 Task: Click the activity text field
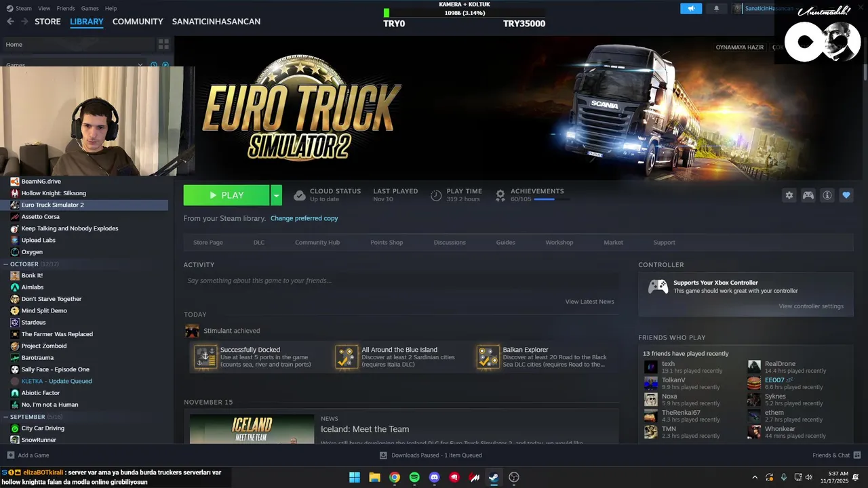point(401,281)
